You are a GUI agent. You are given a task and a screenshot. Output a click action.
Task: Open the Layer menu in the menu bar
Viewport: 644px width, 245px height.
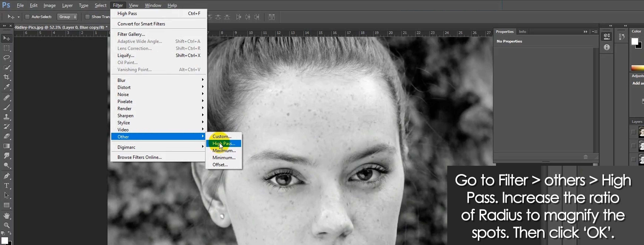click(x=67, y=5)
